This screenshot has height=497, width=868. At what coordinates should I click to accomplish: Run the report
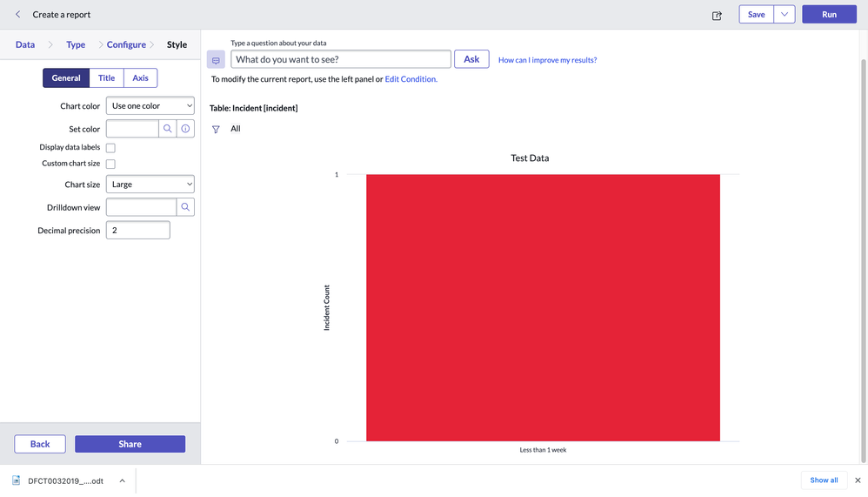pyautogui.click(x=829, y=15)
